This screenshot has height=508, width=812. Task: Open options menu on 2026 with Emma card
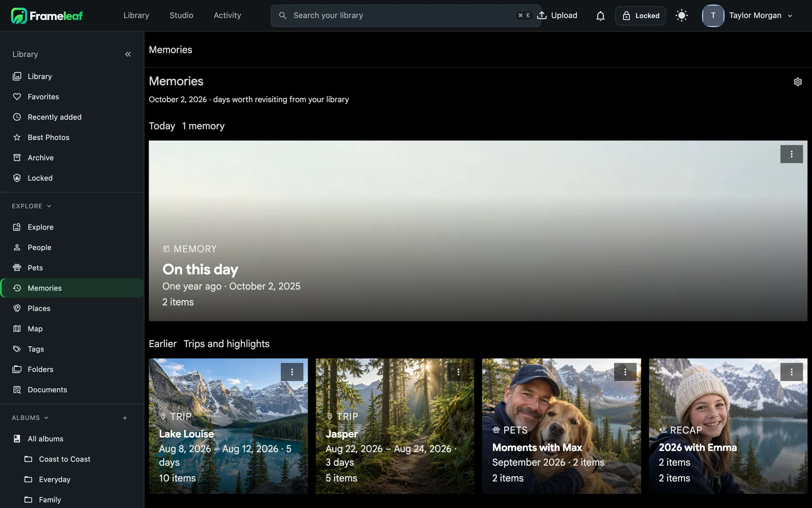point(791,372)
